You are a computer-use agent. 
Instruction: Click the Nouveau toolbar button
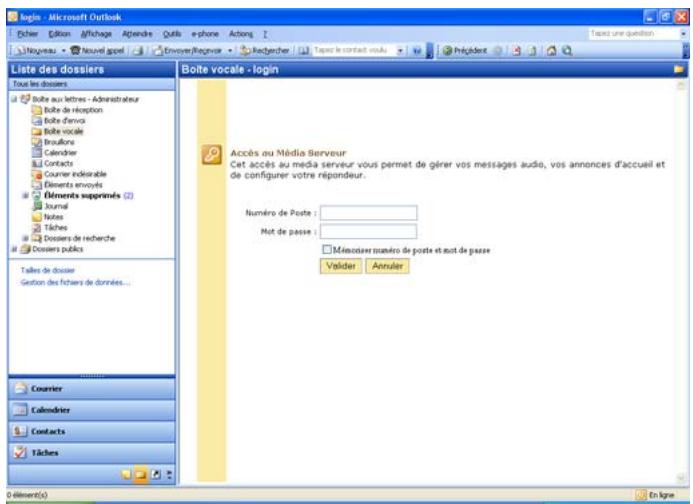pos(35,51)
